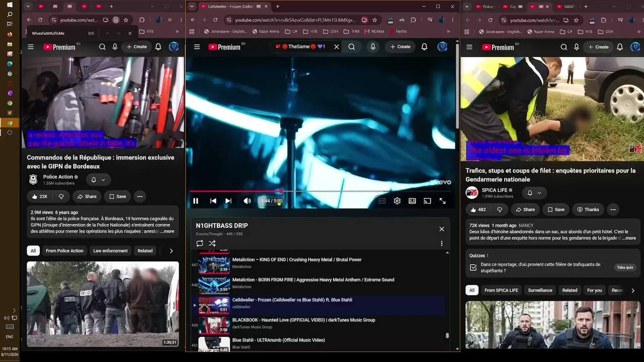The width and height of the screenshot is (644, 362).
Task: Close the N1GHTBASS DR!P playlist panel
Action: click(x=442, y=229)
